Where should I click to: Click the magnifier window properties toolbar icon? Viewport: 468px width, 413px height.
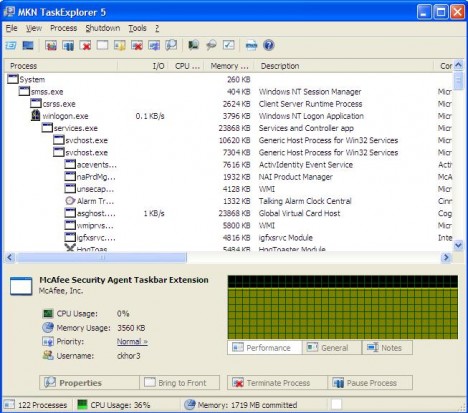[x=171, y=45]
